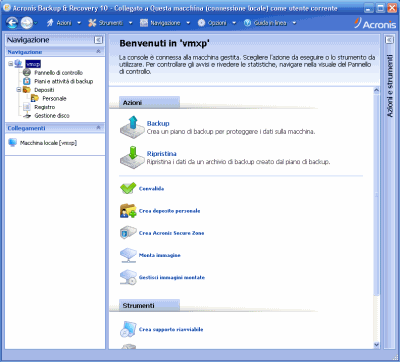The width and height of the screenshot is (400, 362).
Task: Open the Azioni menu
Action: tap(64, 23)
